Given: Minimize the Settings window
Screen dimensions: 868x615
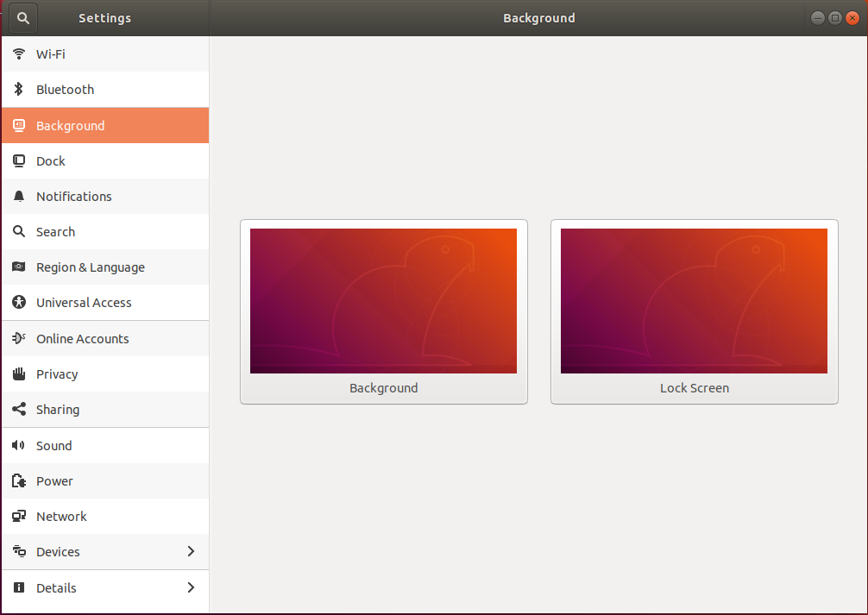Looking at the screenshot, I should coord(818,18).
